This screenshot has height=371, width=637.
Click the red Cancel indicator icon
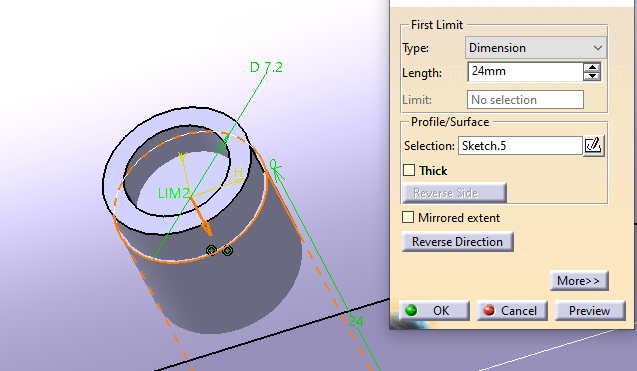[x=489, y=310]
